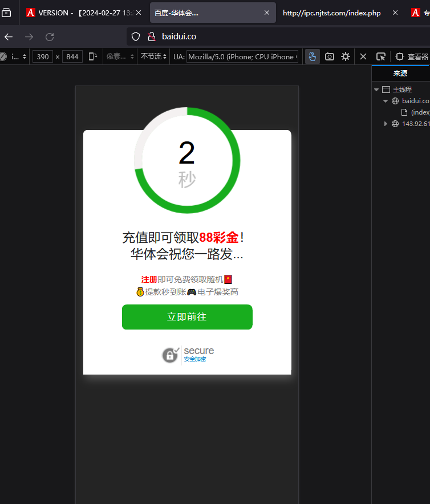Click the insecure lock icon in address bar

pos(151,36)
